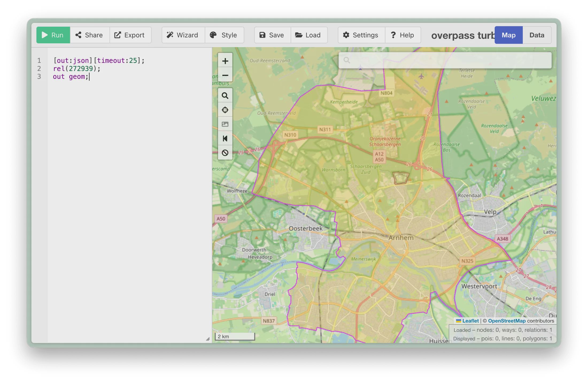Viewport: 588px width, 383px height.
Task: Launch the query Wizard
Action: tap(183, 35)
